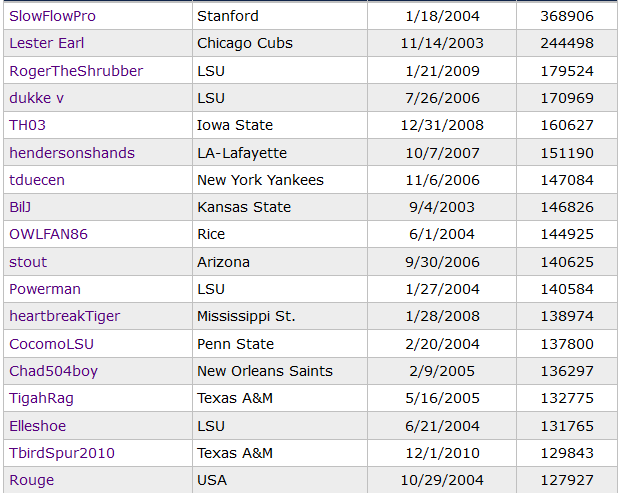Open the dukke v username link
619x493 pixels.
(x=37, y=98)
